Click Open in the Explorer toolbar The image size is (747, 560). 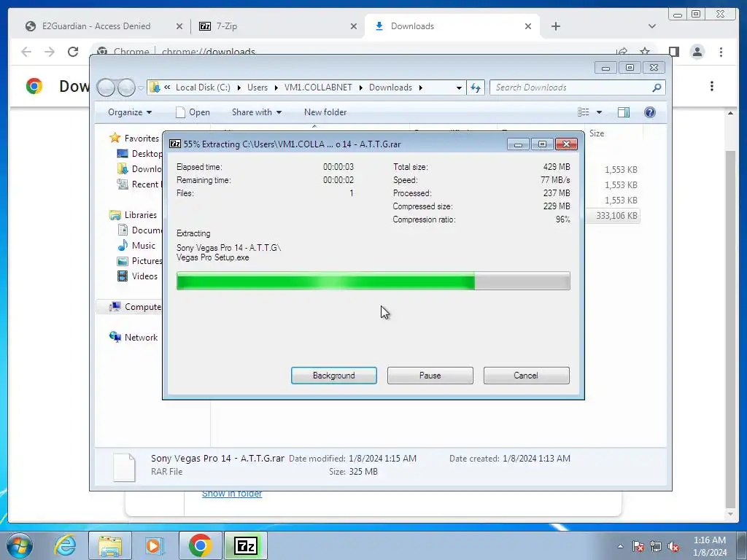193,112
